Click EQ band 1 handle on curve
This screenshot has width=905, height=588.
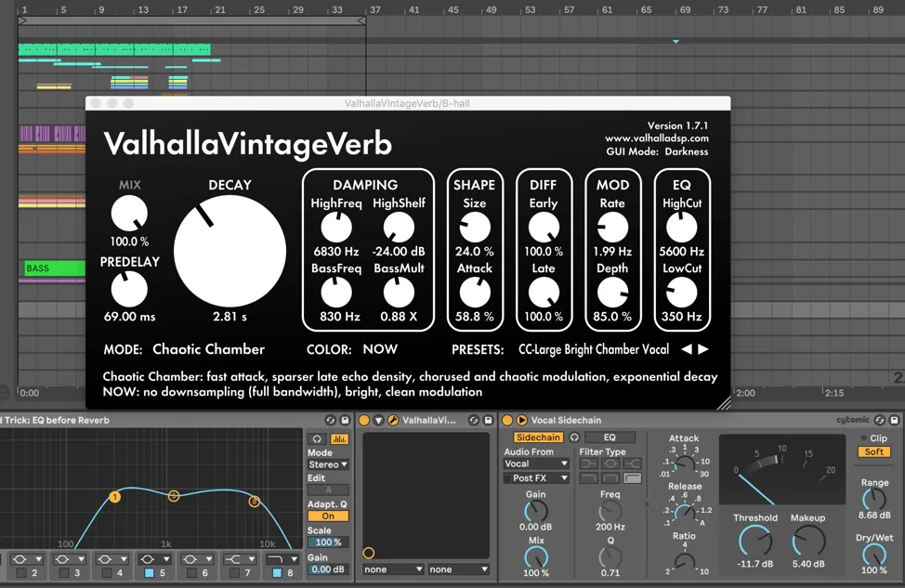115,497
